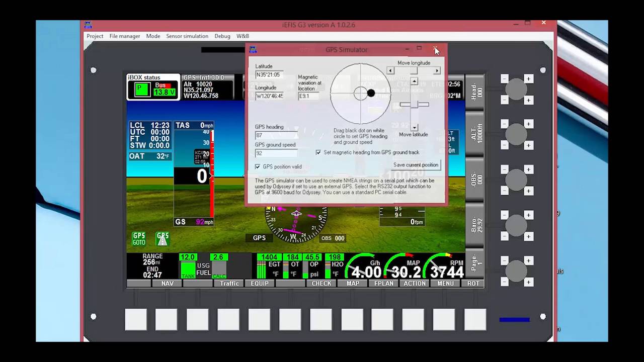Click the white hardware button below NAV
Viewport: 644px width, 362px height.
click(x=166, y=320)
